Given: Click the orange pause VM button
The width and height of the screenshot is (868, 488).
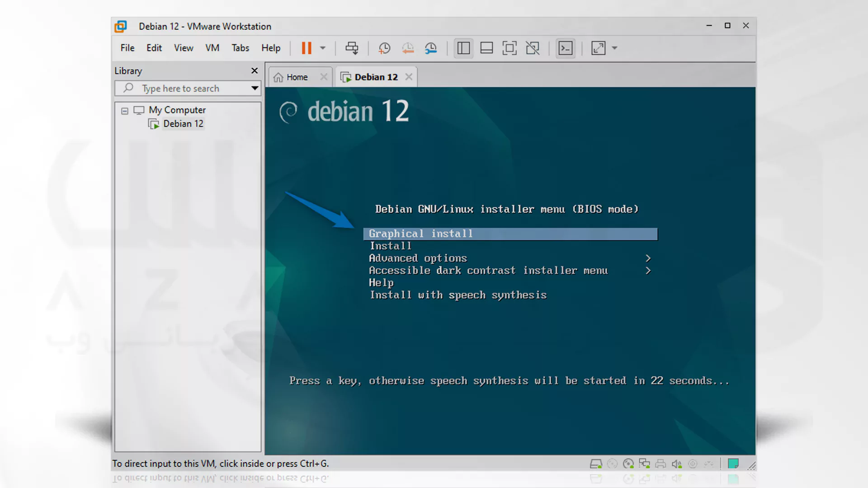Looking at the screenshot, I should (307, 48).
